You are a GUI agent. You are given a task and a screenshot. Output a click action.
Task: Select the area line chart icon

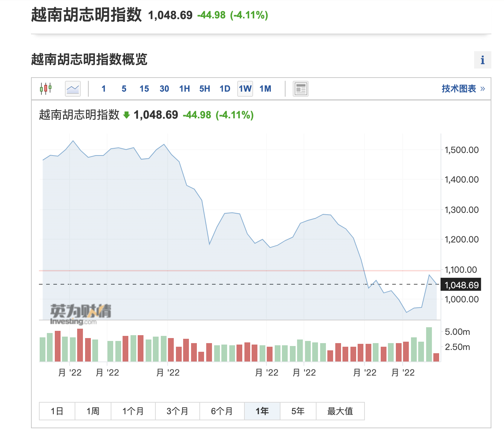(x=73, y=89)
